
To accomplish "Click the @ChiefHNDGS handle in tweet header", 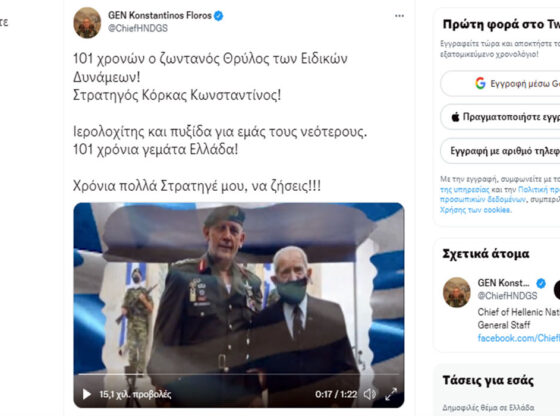I will pos(138,28).
